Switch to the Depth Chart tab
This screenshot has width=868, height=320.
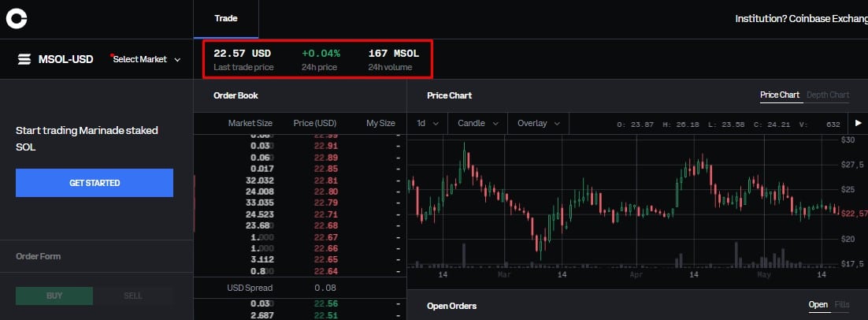pos(828,95)
